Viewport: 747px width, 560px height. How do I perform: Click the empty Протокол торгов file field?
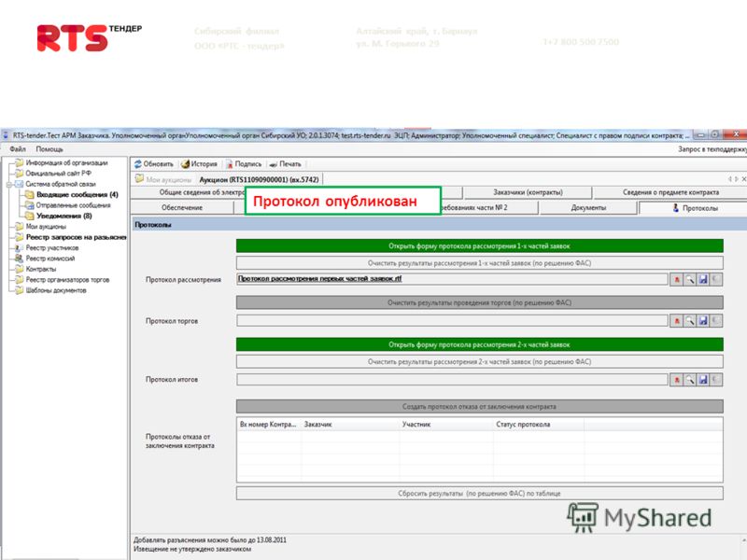point(452,321)
